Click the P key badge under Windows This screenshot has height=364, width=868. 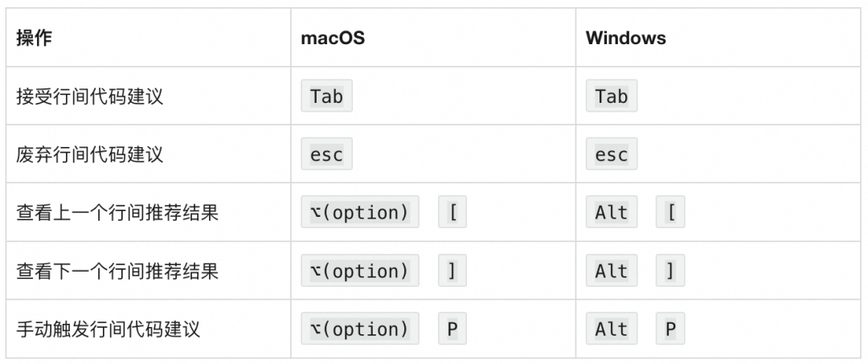(670, 329)
